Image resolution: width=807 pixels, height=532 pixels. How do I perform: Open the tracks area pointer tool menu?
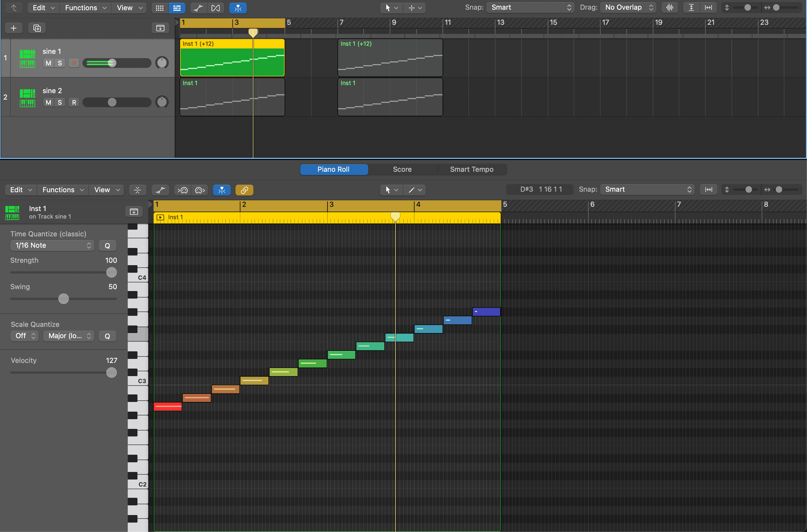coord(391,8)
